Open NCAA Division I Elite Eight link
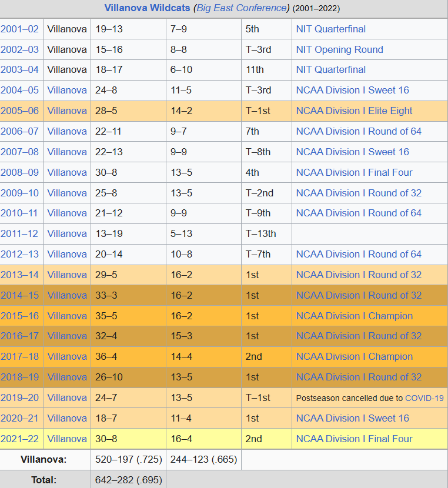 tap(354, 111)
